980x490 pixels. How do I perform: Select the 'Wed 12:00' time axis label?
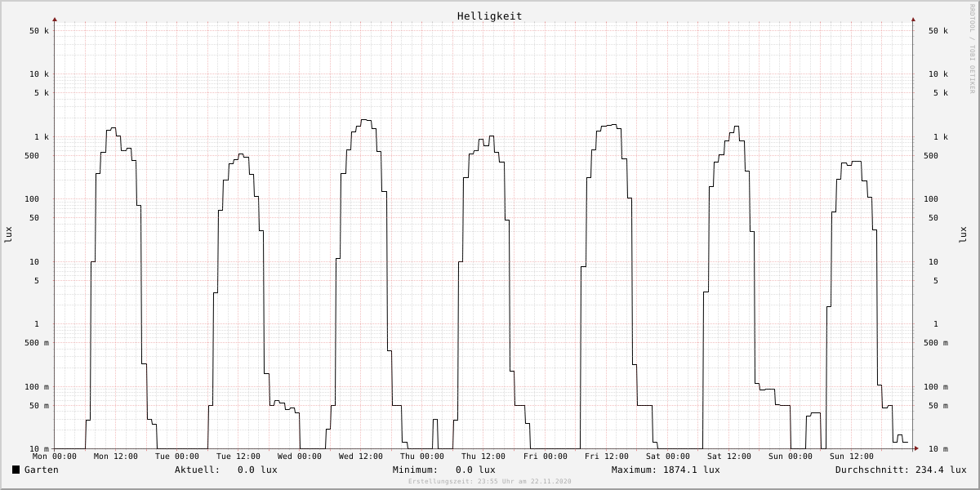[x=361, y=457]
